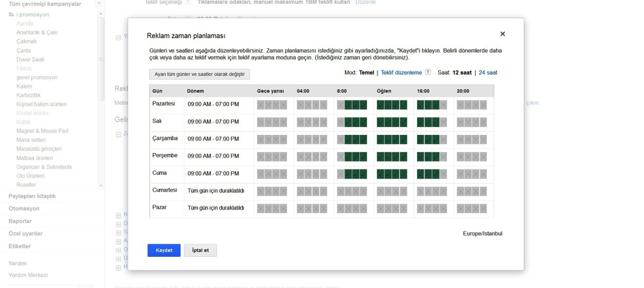Viewport: 644px width, 288px height.
Task: Open Raporlar in the left sidebar
Action: click(x=20, y=221)
